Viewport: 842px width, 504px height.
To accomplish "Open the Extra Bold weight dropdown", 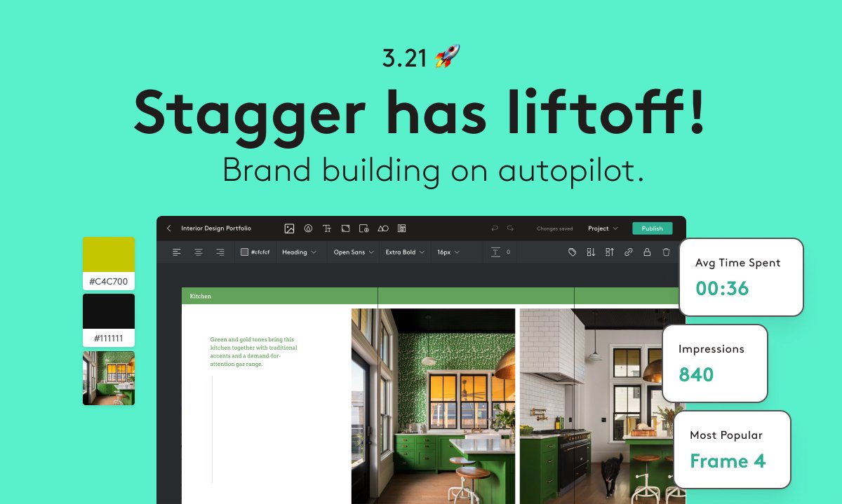I will click(x=406, y=252).
